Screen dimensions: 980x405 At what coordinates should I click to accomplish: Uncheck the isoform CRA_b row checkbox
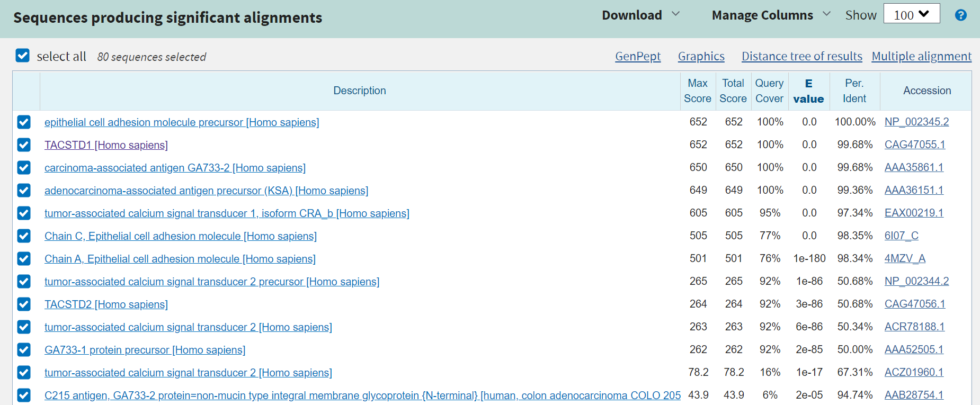24,213
